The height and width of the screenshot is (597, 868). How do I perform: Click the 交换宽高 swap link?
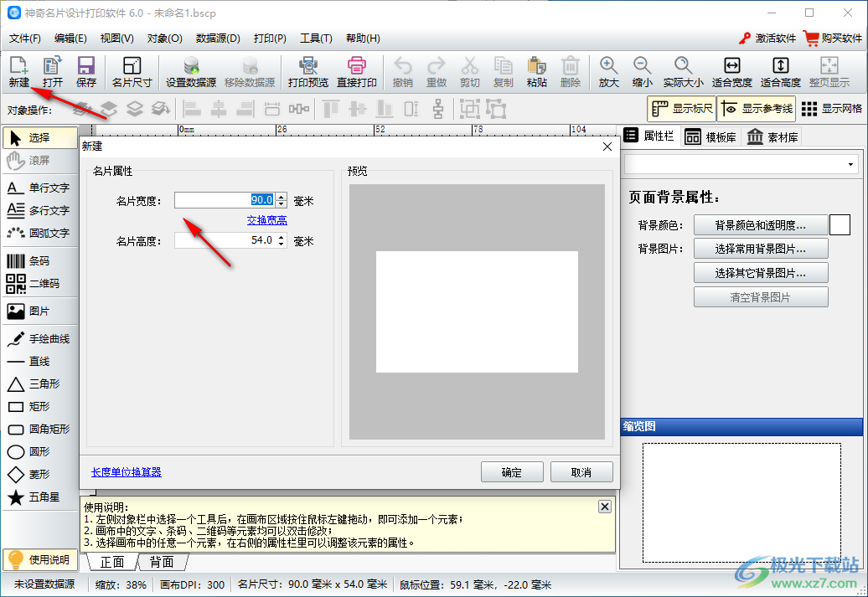tap(266, 220)
